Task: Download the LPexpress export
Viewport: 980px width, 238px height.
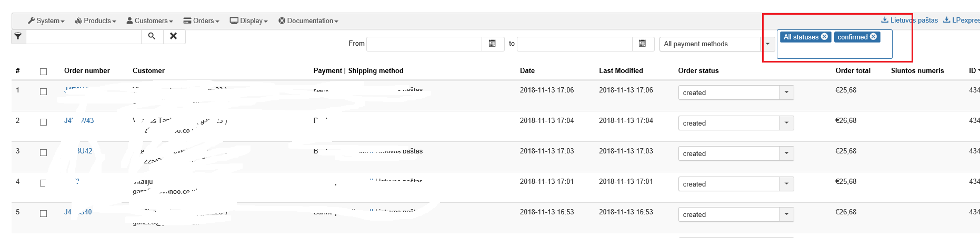Action: tap(962, 20)
